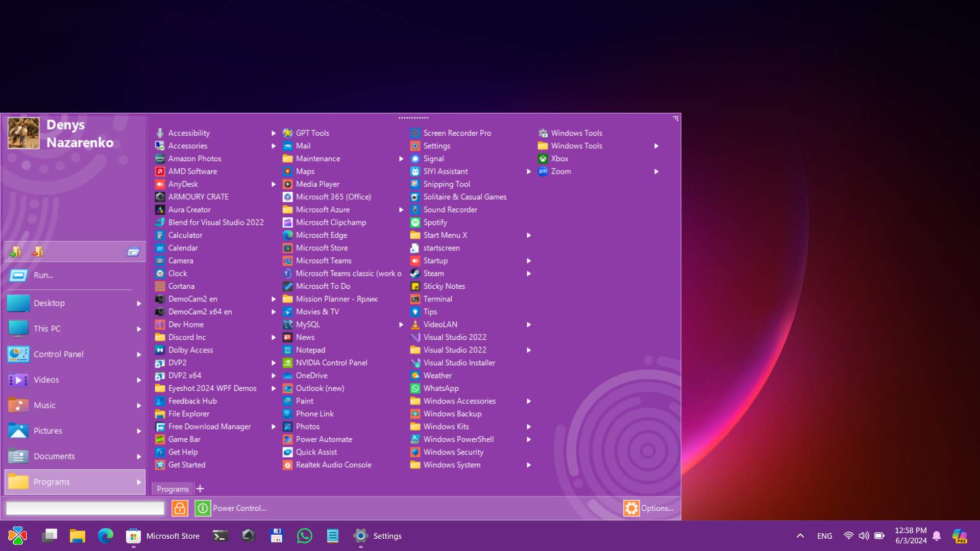Open the Paint app entry
The image size is (980, 551).
click(x=299, y=401)
